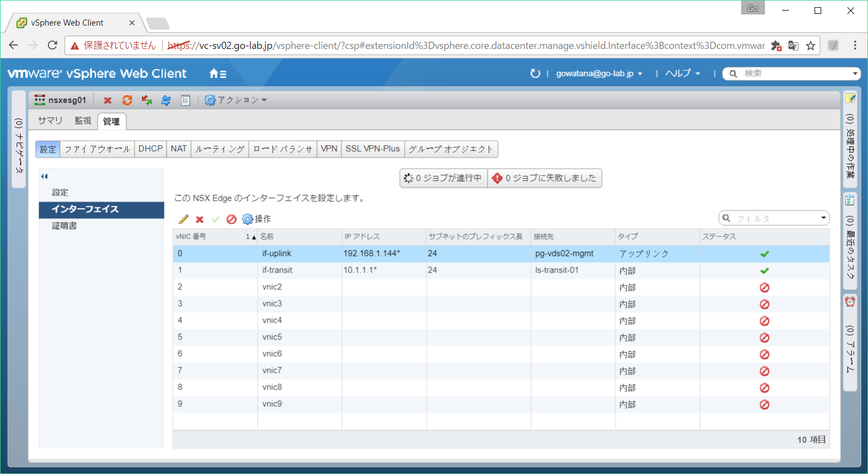Screen dimensions: 868x474
Task: Open the DHCP tab
Action: 151,149
